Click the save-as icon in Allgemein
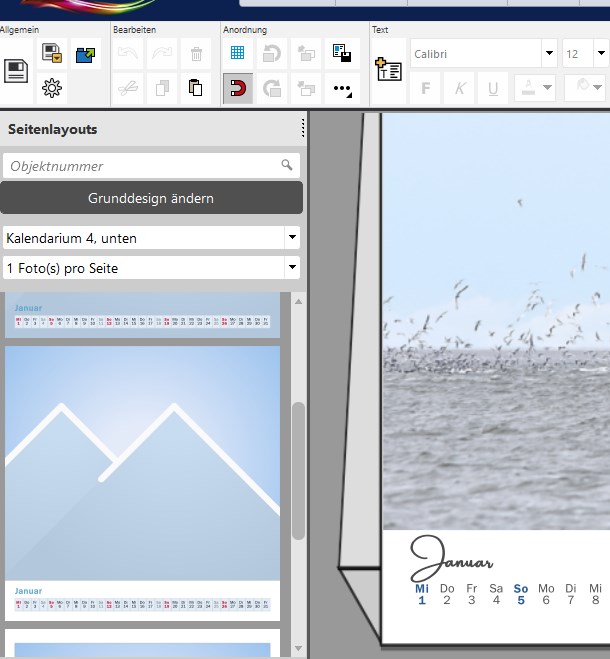 pyautogui.click(x=52, y=53)
